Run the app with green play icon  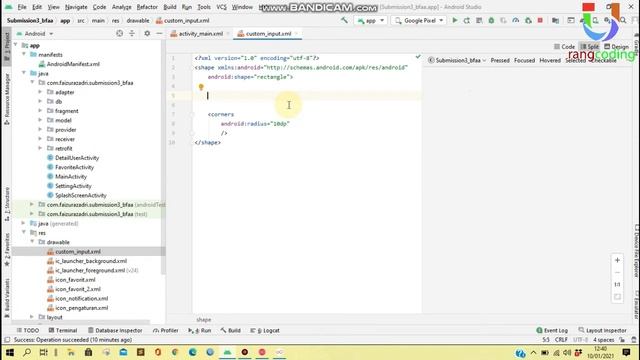tap(455, 20)
